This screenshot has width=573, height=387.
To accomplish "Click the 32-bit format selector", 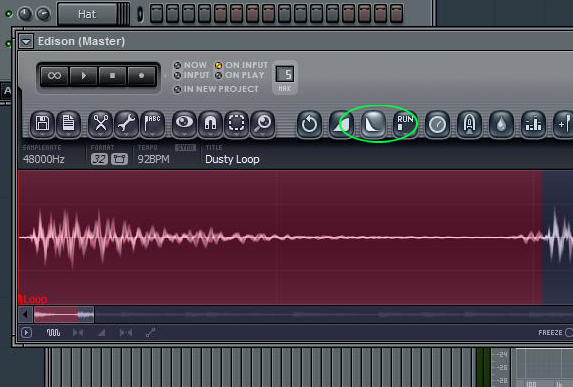I will pos(99,159).
